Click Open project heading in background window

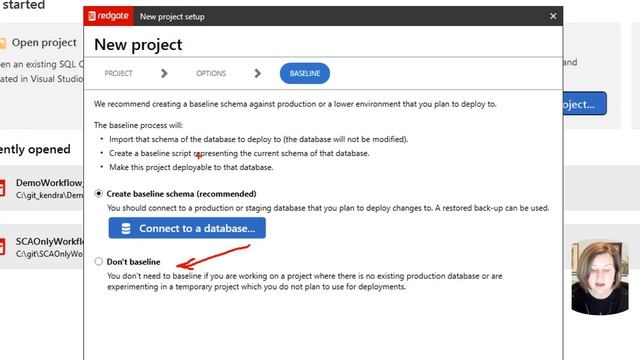click(x=44, y=42)
